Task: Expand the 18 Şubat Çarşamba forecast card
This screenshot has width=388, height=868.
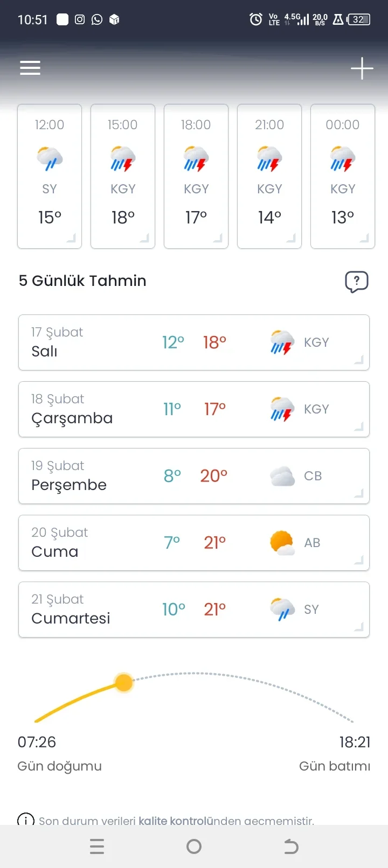Action: [194, 409]
